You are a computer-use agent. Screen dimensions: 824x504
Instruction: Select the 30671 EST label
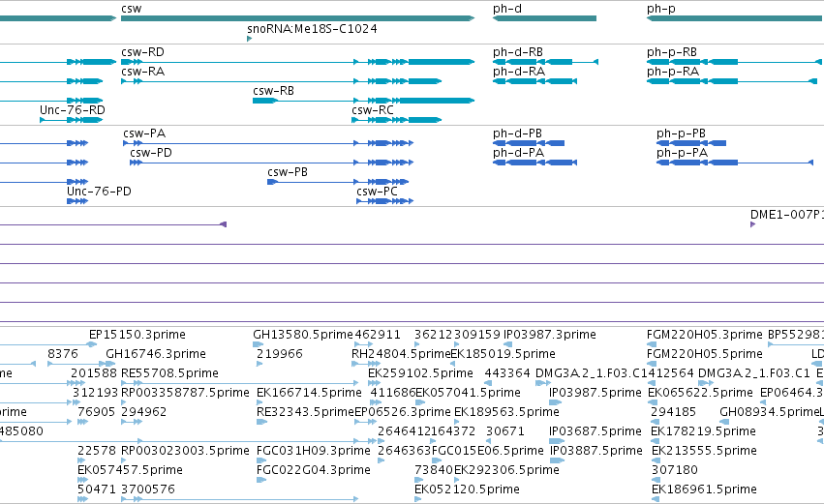505,432
